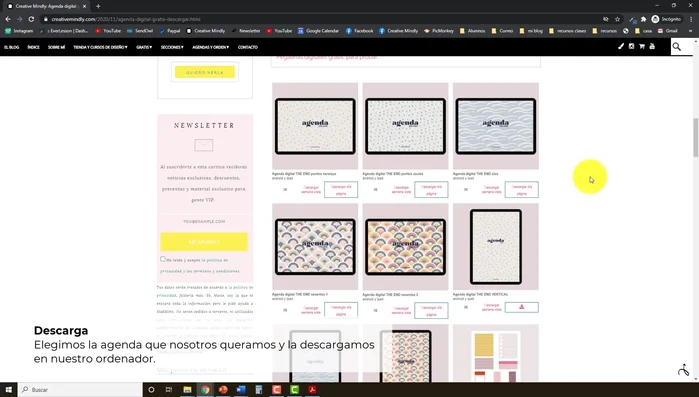Open Windows Start menu
Viewport: 699px width, 397px height.
[x=8, y=389]
